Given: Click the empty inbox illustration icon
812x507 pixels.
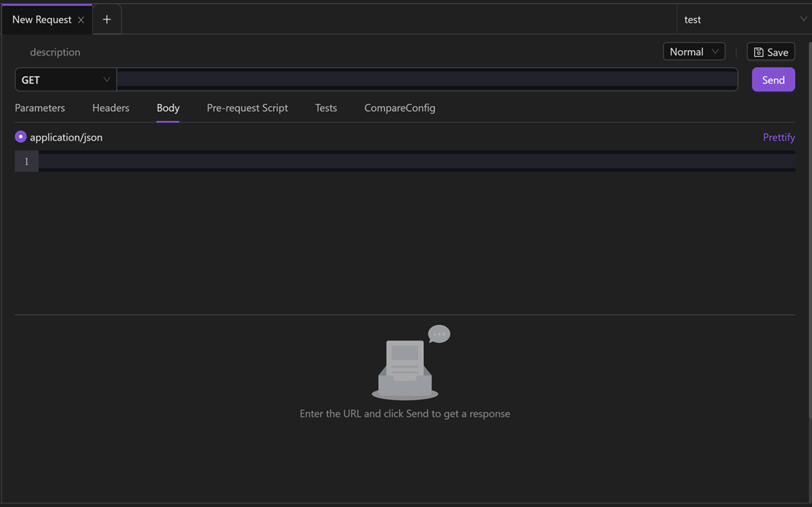Looking at the screenshot, I should click(411, 362).
